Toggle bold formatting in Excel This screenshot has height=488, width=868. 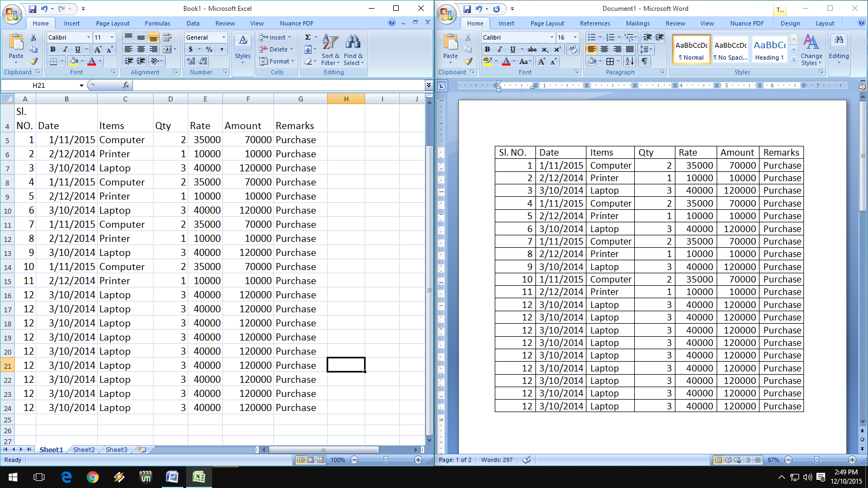53,49
